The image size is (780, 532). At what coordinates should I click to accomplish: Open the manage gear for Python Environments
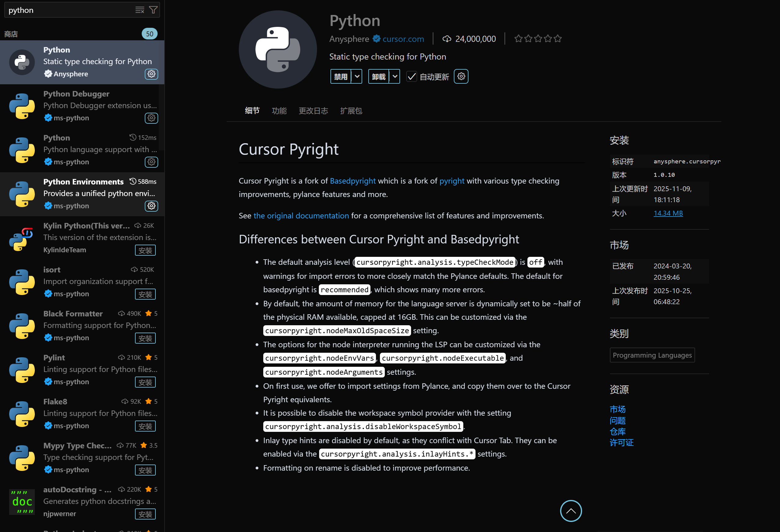click(151, 206)
